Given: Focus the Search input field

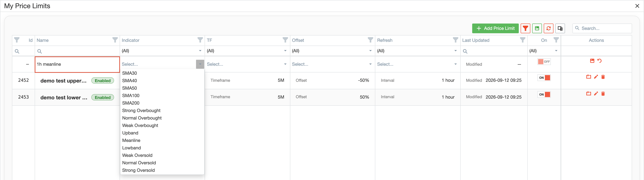Looking at the screenshot, I should (x=602, y=28).
